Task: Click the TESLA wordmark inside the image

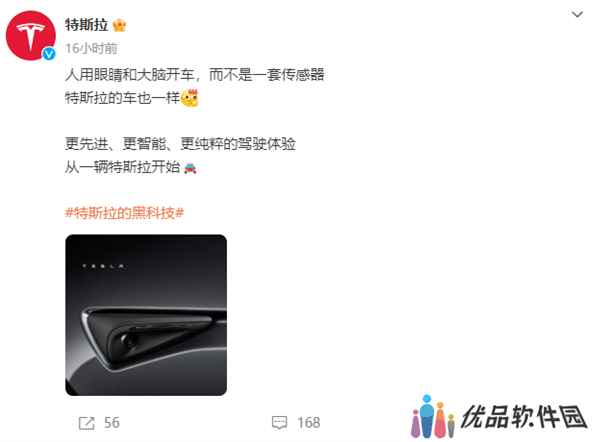Action: (103, 266)
